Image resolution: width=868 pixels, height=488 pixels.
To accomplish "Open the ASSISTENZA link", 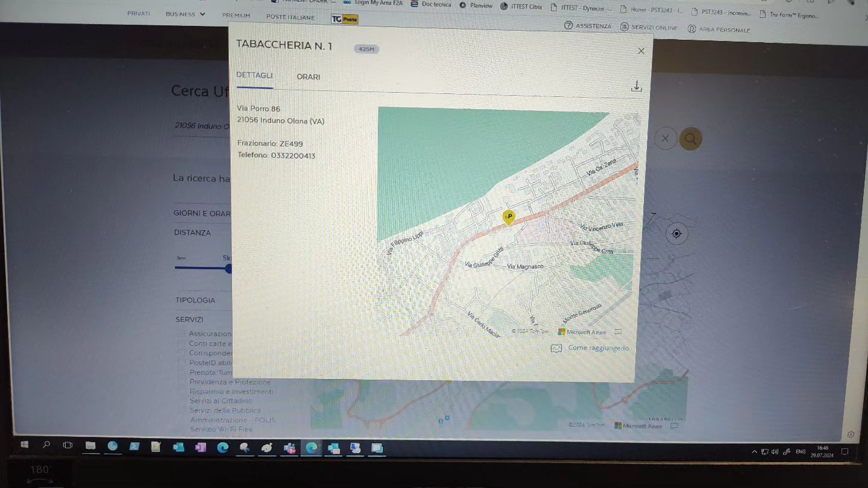I will (x=588, y=26).
